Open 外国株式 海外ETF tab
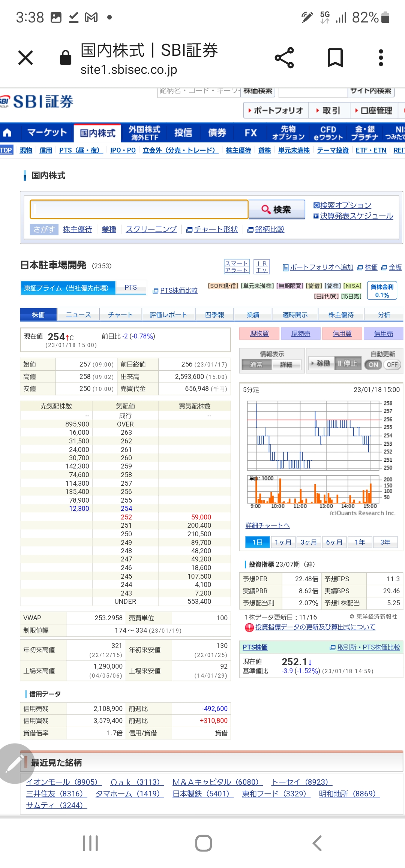Screen dimensions: 405x868 [x=144, y=133]
